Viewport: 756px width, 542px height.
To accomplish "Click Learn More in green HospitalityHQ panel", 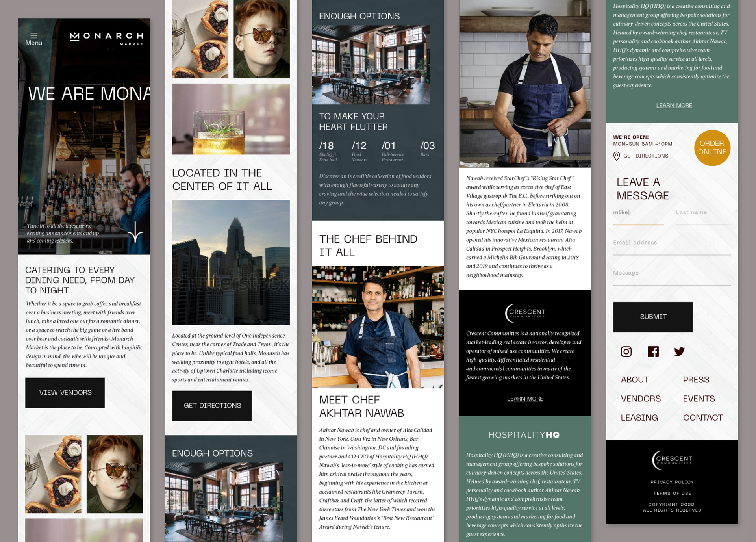I will tap(674, 105).
